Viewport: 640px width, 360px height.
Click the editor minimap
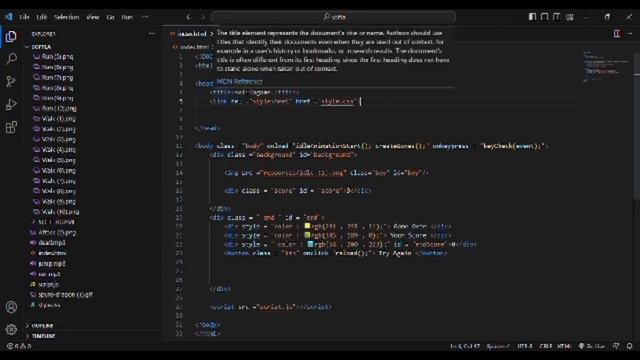point(607,67)
